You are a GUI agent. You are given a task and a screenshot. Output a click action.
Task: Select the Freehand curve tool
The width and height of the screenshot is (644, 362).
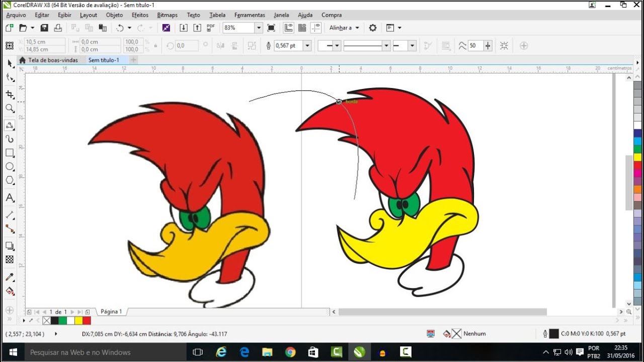(x=10, y=125)
